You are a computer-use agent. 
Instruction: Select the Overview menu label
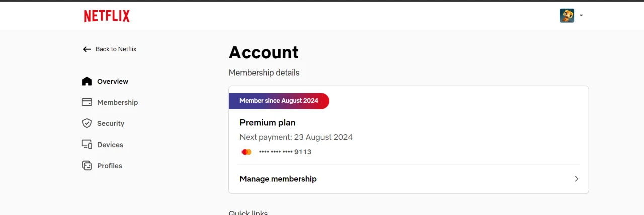(113, 81)
